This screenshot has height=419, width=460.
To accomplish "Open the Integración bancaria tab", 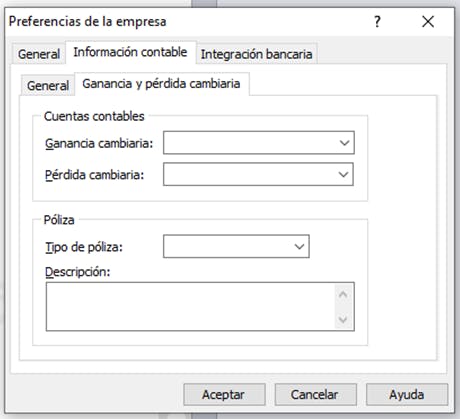I will pos(256,54).
